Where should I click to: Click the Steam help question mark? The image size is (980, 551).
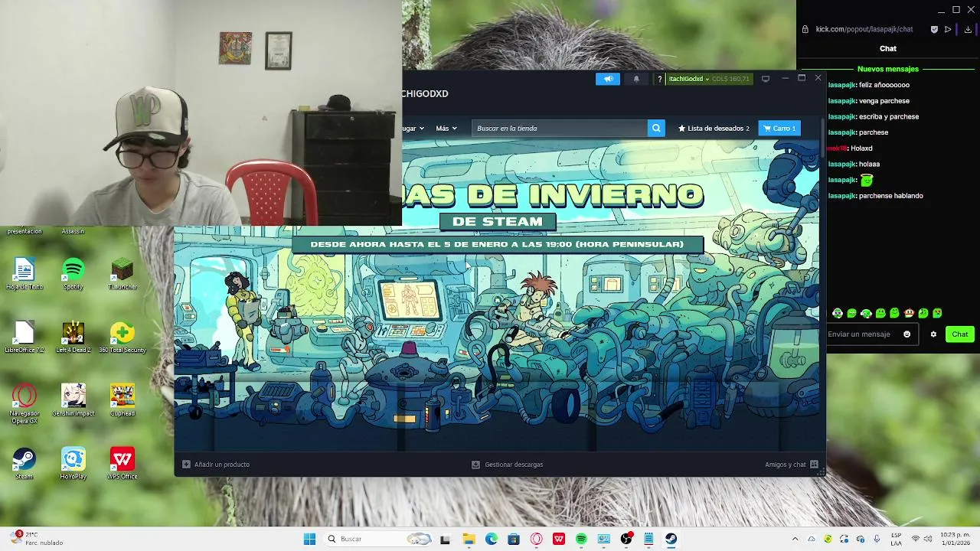[x=659, y=79]
